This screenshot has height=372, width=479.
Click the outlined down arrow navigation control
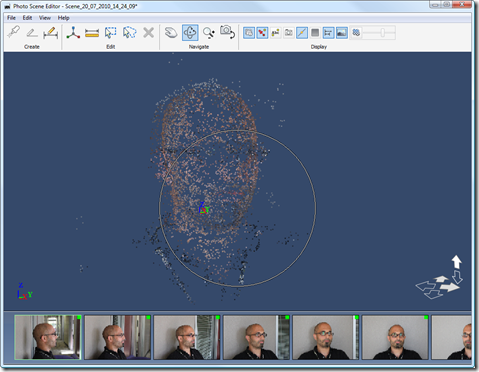point(457,277)
